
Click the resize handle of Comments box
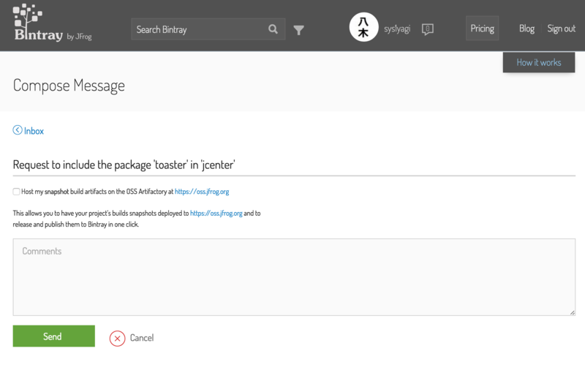(x=573, y=312)
